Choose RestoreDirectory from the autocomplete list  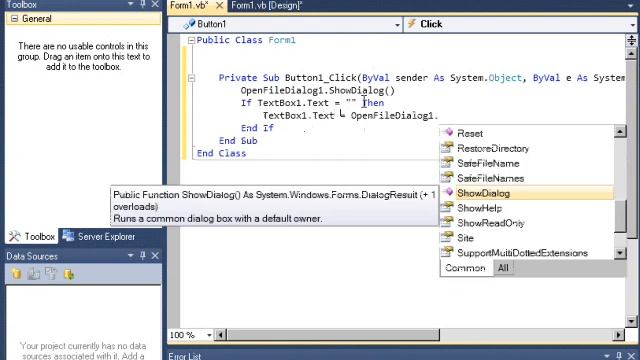pyautogui.click(x=493, y=149)
